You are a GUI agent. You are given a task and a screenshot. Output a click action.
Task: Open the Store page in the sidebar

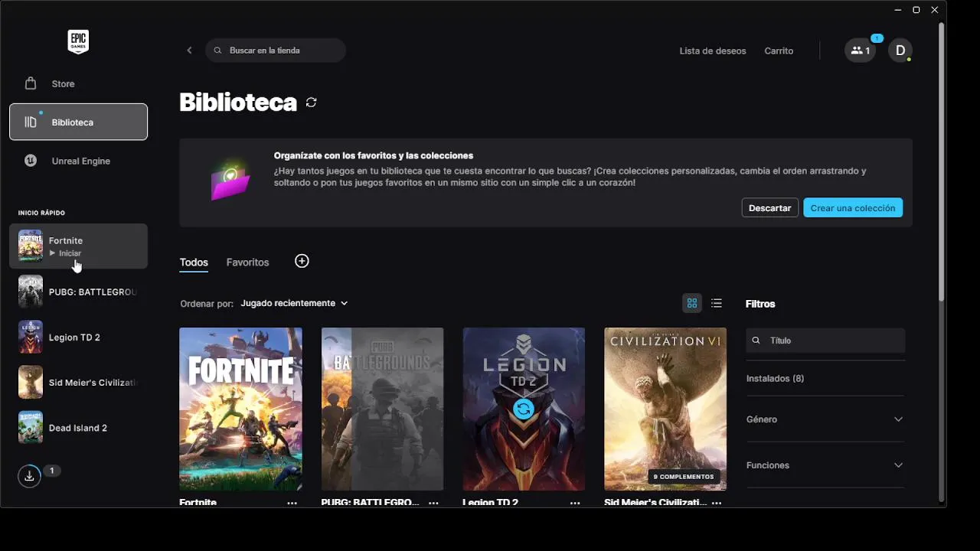tap(78, 83)
